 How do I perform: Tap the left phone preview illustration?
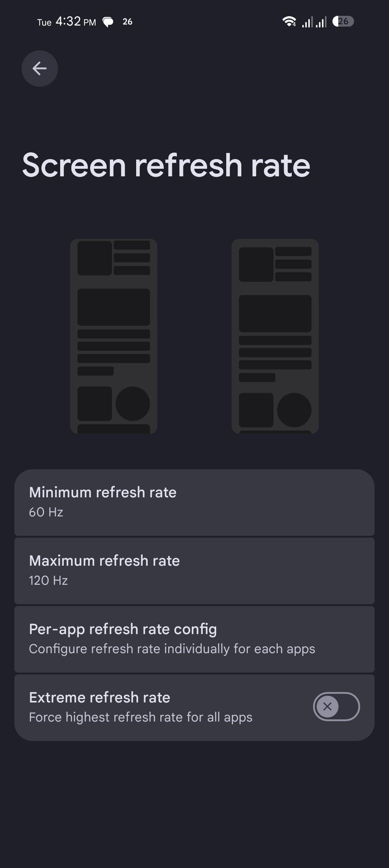click(114, 336)
